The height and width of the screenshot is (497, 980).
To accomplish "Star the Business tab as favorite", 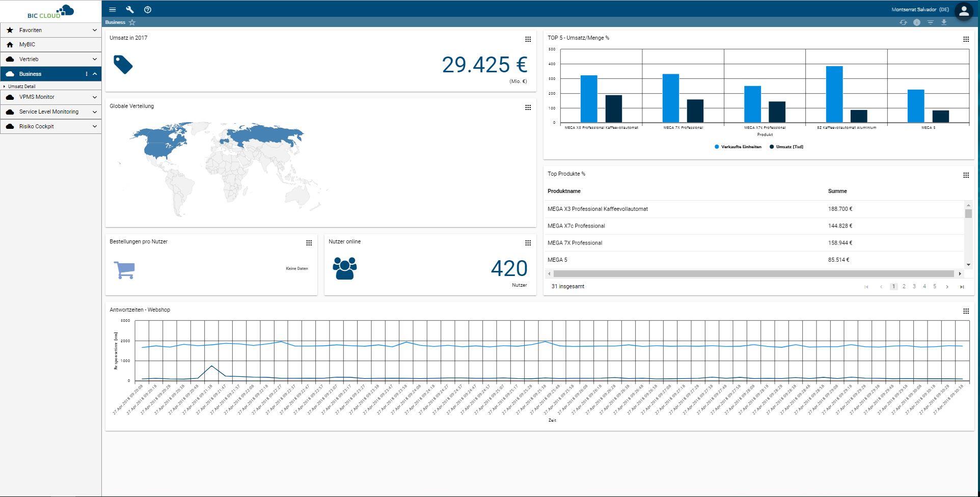I will point(132,22).
